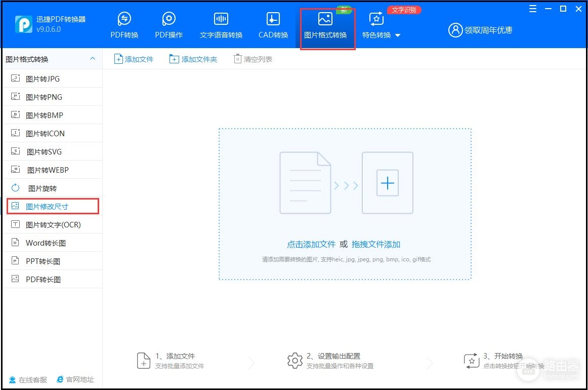The height and width of the screenshot is (390, 588).
Task: Click 清空列表 toolbar button
Action: coord(253,59)
